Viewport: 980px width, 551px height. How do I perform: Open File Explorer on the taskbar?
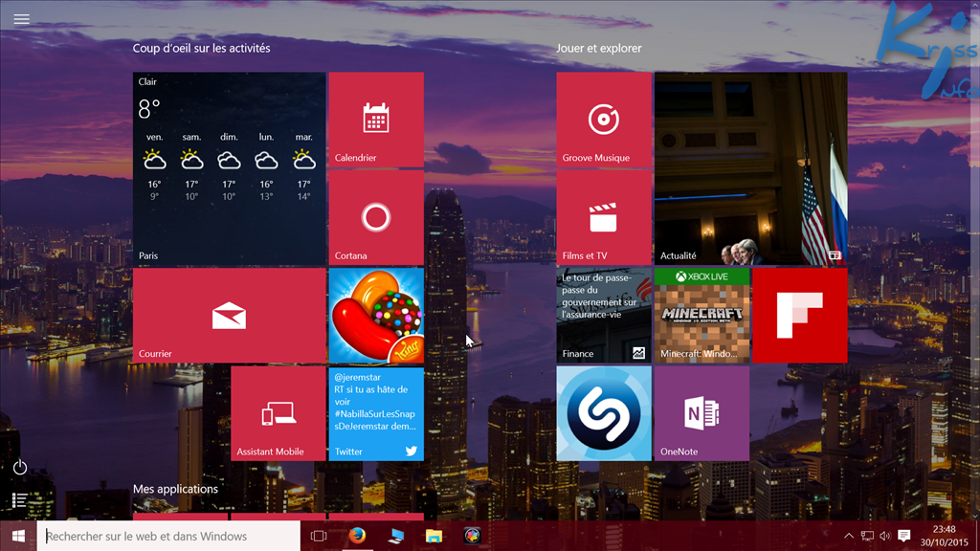pyautogui.click(x=432, y=536)
